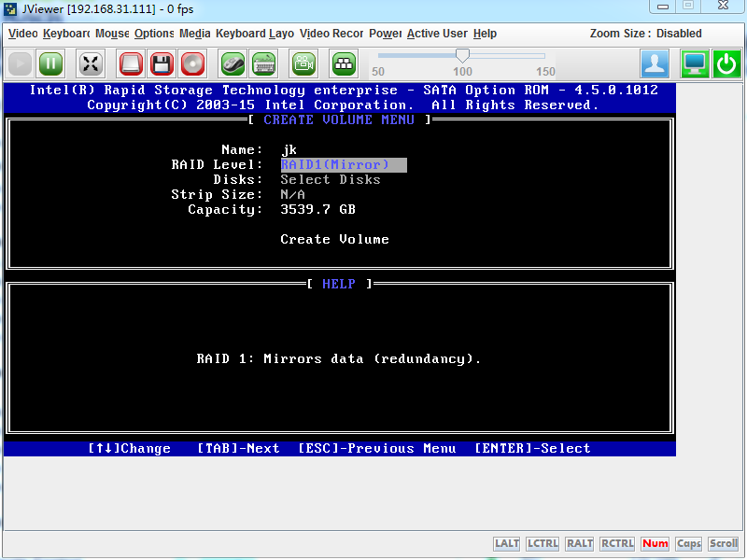Click the green power button icon
This screenshot has height=560, width=747.
click(x=726, y=63)
